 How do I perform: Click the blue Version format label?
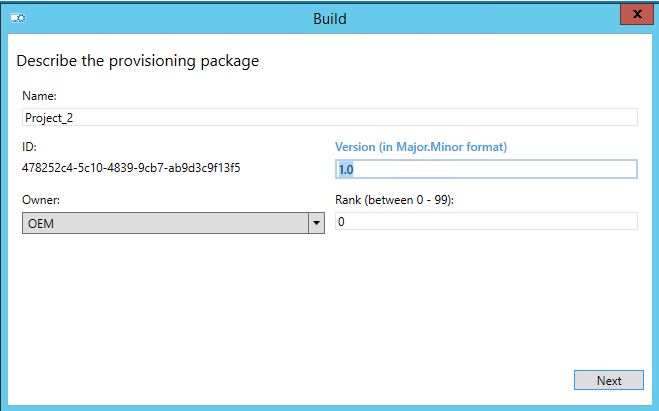(x=421, y=147)
